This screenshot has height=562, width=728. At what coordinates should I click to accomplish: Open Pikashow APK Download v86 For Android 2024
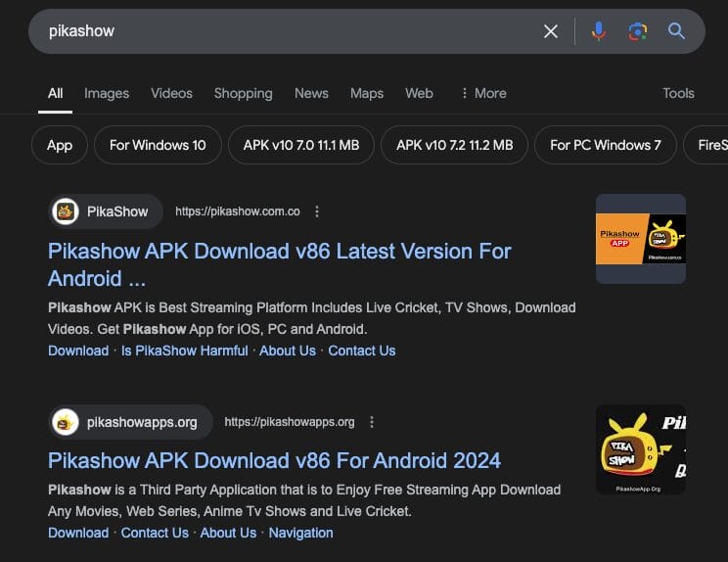274,461
